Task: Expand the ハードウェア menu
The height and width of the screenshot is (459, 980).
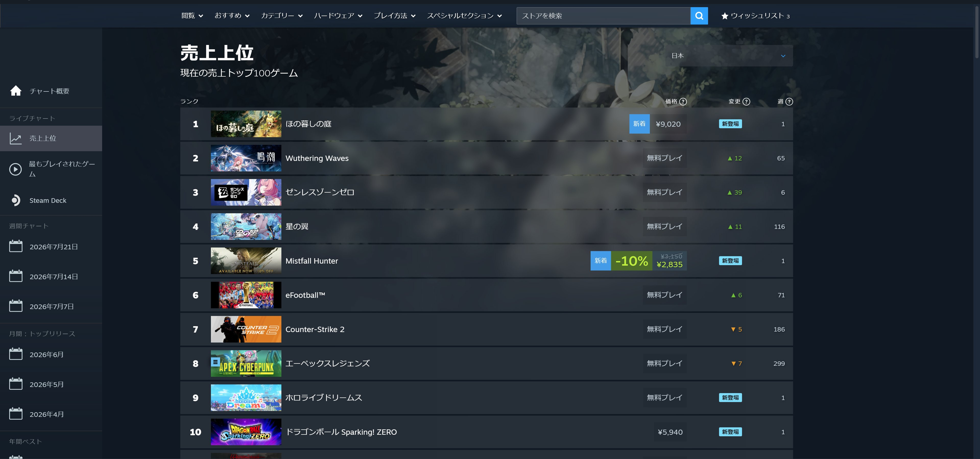Action: tap(338, 16)
